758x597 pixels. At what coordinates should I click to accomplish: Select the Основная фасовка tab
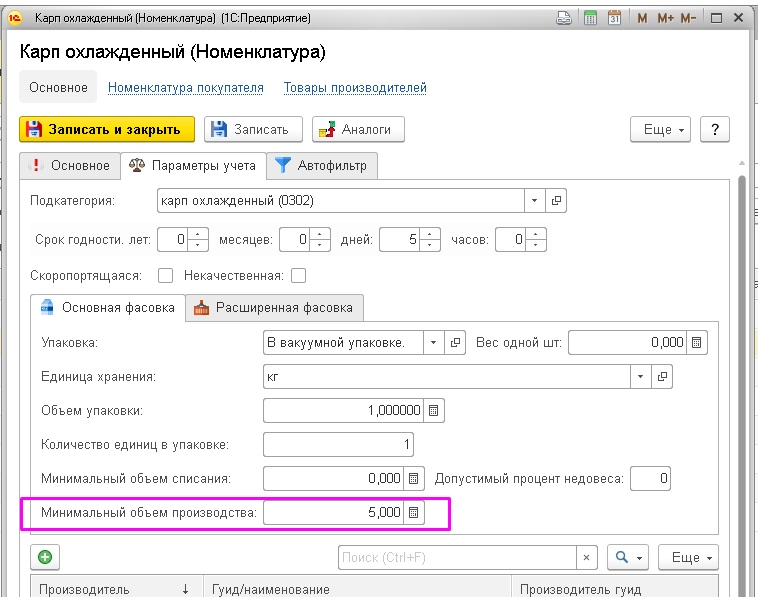pyautogui.click(x=108, y=308)
